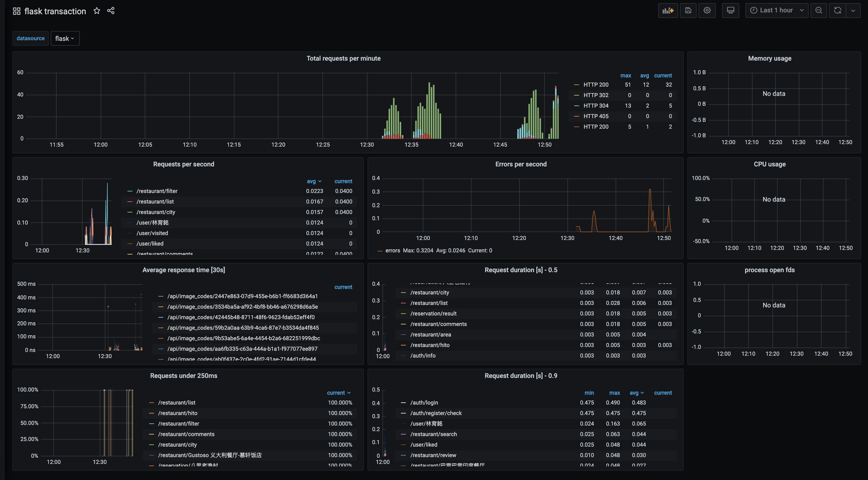
Task: Sort Average response time by current
Action: (343, 287)
